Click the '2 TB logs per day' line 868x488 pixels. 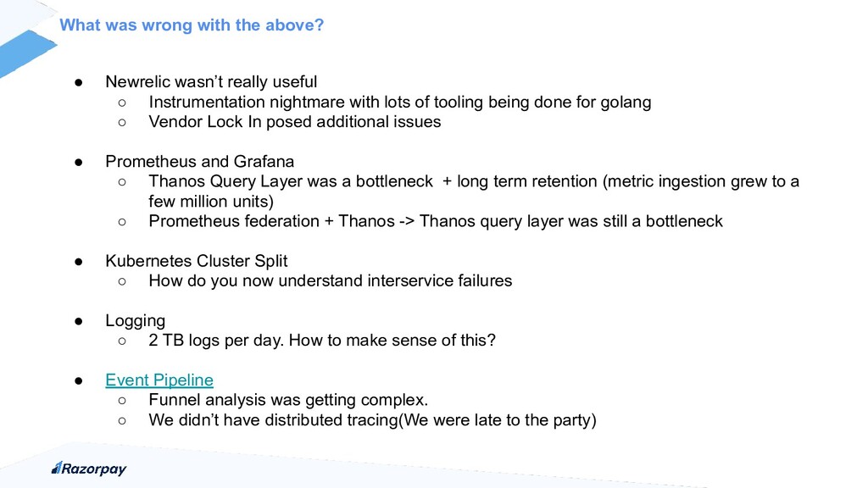point(321,341)
